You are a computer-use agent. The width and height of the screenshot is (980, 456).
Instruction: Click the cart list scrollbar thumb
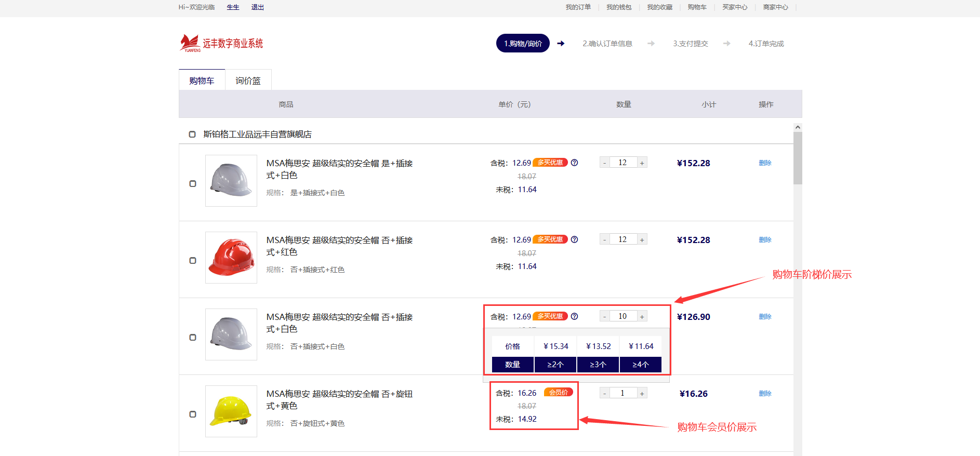click(x=798, y=158)
